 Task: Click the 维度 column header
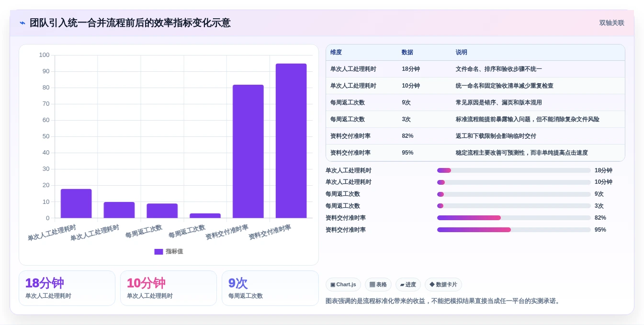tap(336, 53)
